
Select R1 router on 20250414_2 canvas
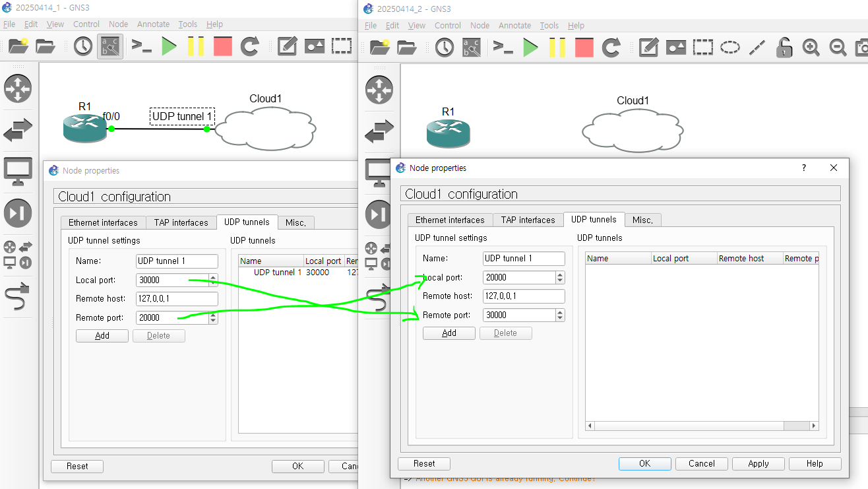[x=449, y=134]
